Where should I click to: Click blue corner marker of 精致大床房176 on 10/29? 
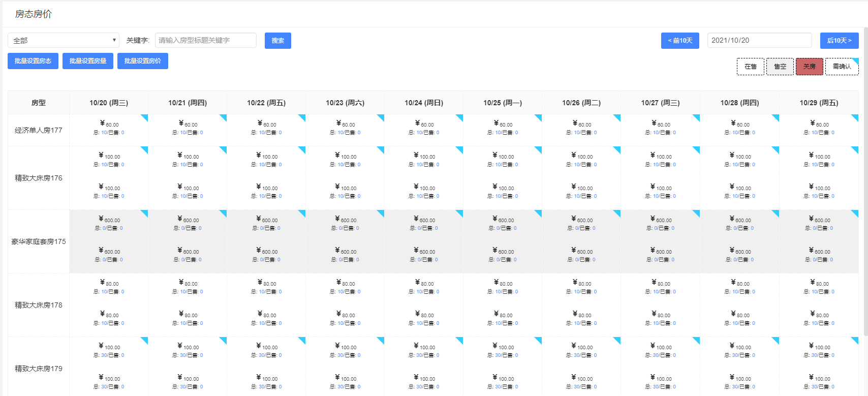(856, 149)
